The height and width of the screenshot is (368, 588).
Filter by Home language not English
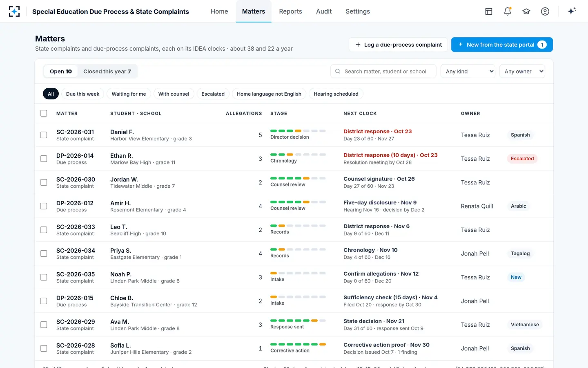pos(269,94)
